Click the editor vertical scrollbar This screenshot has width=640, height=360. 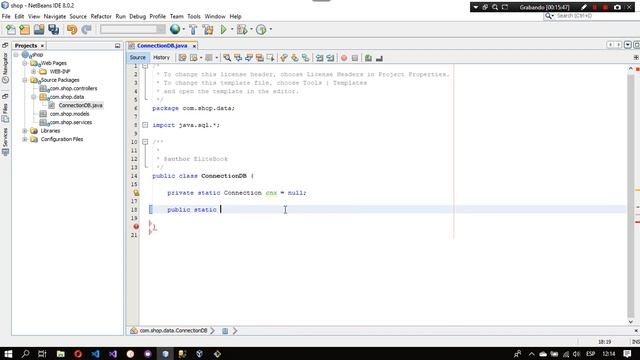click(631, 195)
